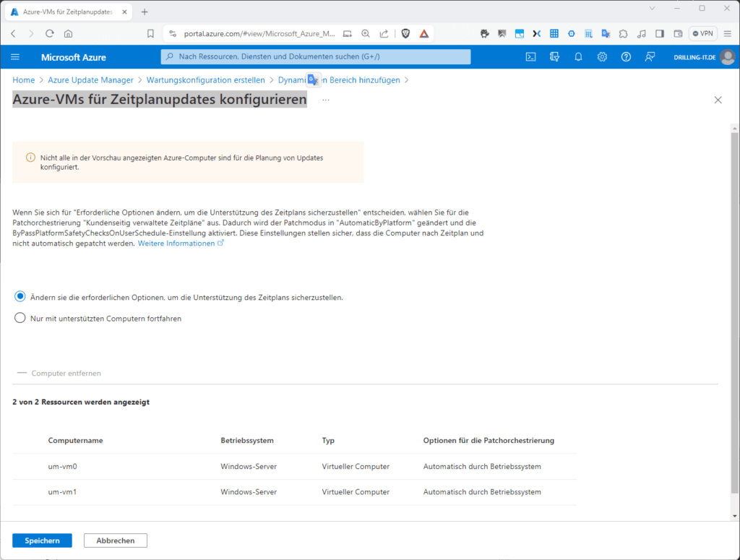740x560 pixels.
Task: Open the VPN button
Action: 702,33
